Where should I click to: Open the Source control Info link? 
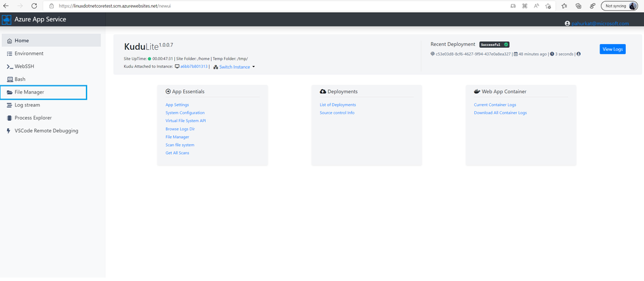point(337,113)
